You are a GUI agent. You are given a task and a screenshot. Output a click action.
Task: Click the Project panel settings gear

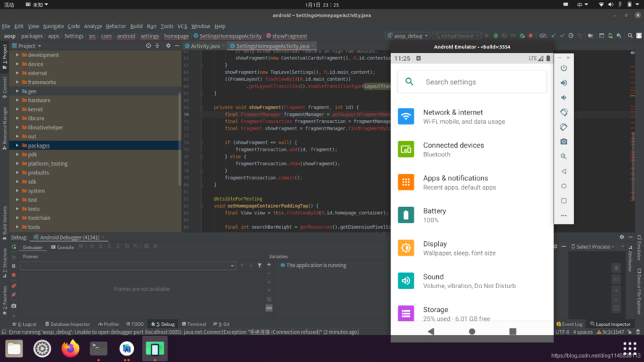point(168,46)
